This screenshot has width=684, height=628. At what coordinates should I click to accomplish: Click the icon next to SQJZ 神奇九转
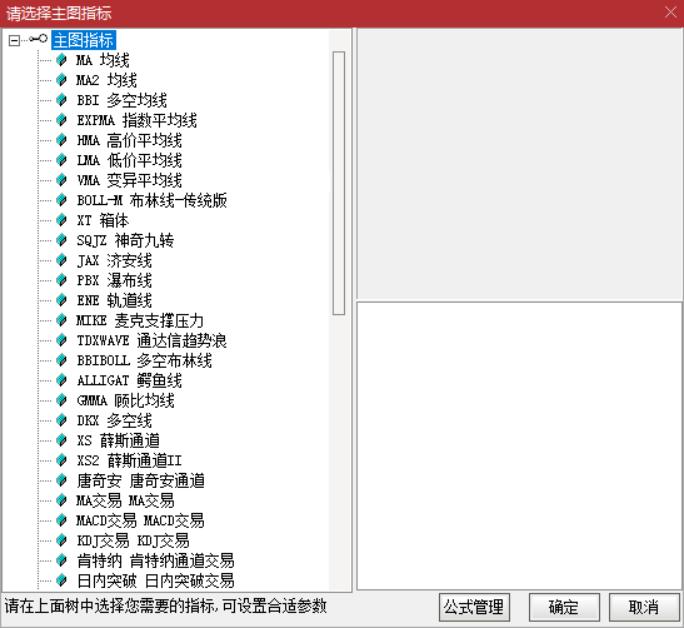coord(63,241)
